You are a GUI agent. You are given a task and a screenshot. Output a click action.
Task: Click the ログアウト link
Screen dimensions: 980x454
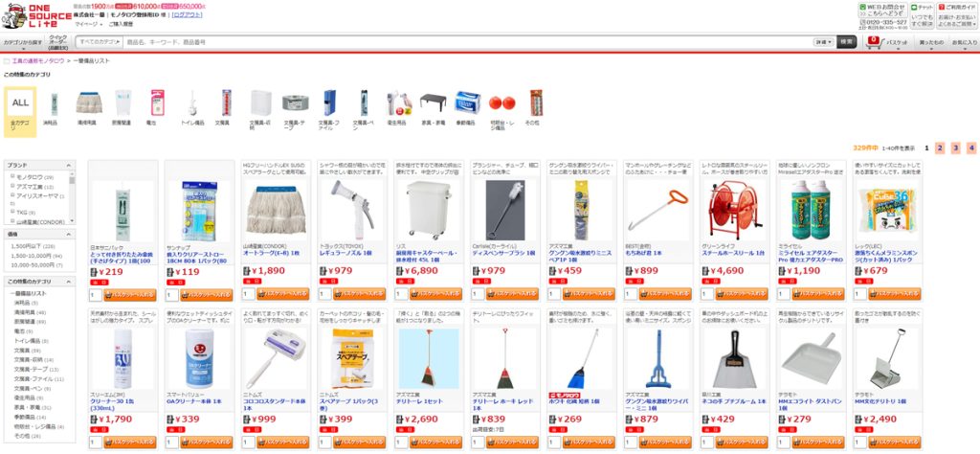(187, 13)
